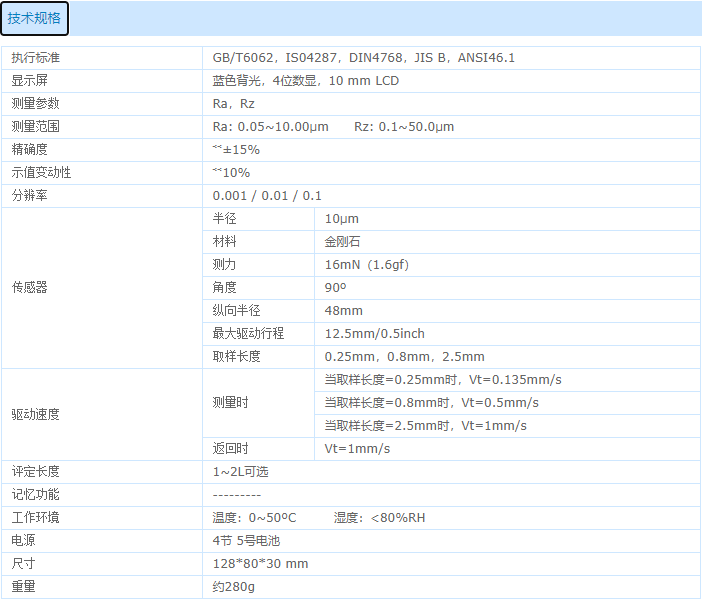Select the 蓝色背光 LCD description cell
Image resolution: width=705 pixels, height=603 pixels.
click(305, 81)
